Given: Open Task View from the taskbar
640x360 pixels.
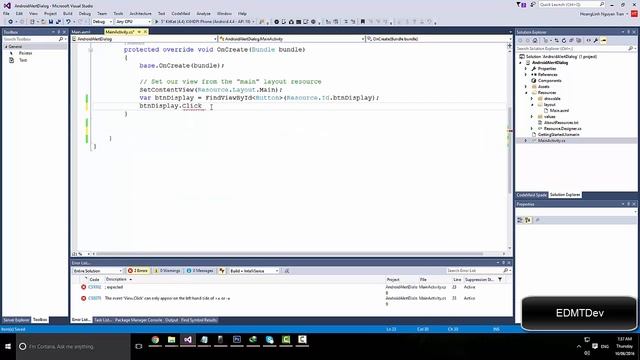Looking at the screenshot, I should [x=139, y=347].
